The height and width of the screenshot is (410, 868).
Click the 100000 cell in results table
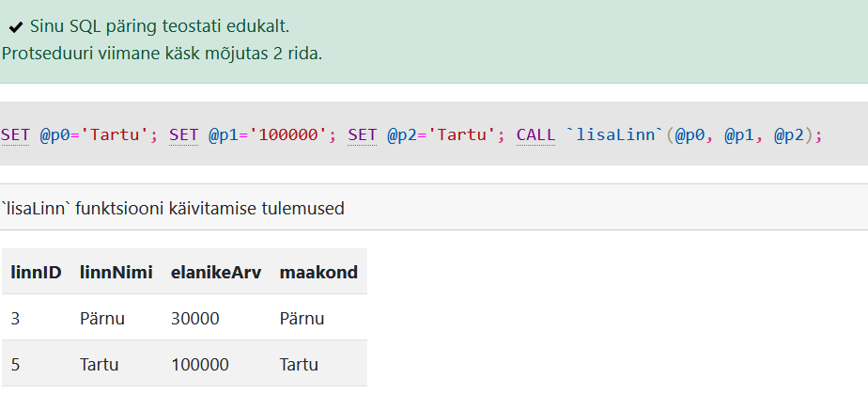coord(199,364)
